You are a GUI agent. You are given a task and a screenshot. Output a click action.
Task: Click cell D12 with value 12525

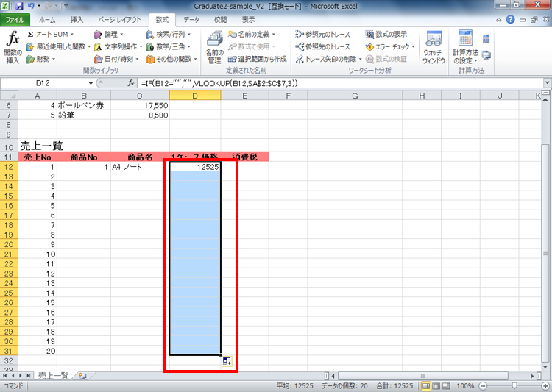[195, 167]
